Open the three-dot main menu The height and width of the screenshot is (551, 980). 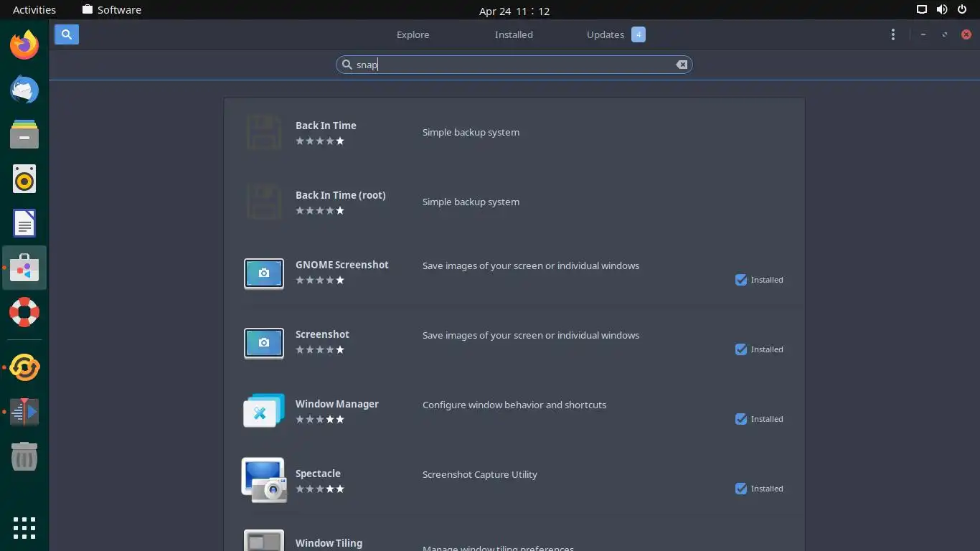[x=892, y=34]
